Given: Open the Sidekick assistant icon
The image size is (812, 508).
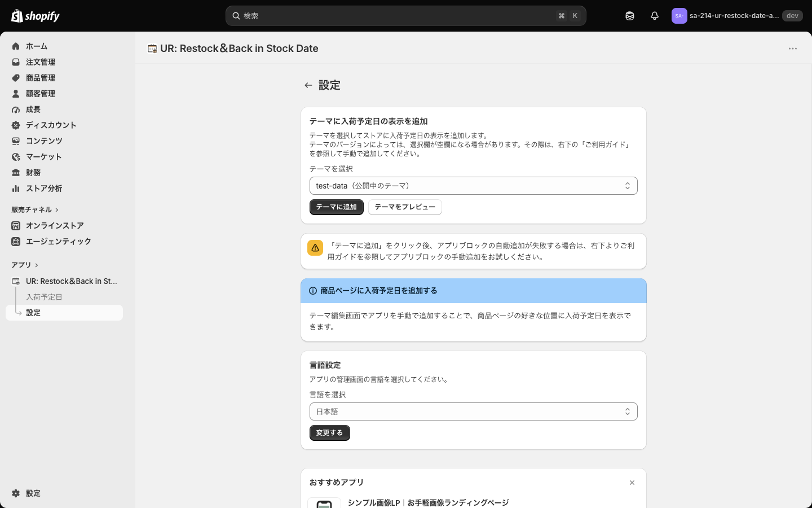Looking at the screenshot, I should click(630, 16).
